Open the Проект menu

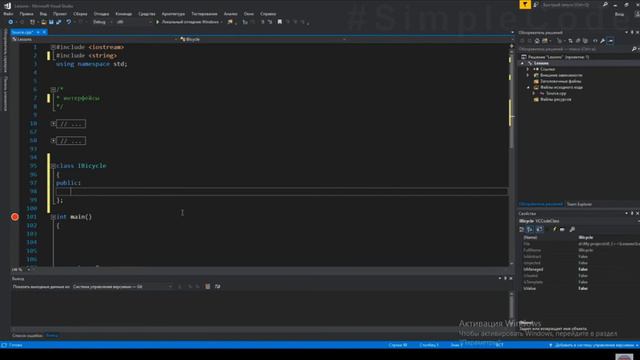[x=60, y=14]
